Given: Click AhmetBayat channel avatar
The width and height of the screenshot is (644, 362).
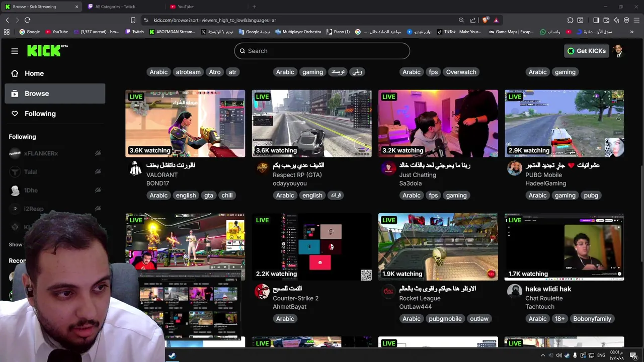Looking at the screenshot, I should [x=262, y=292].
